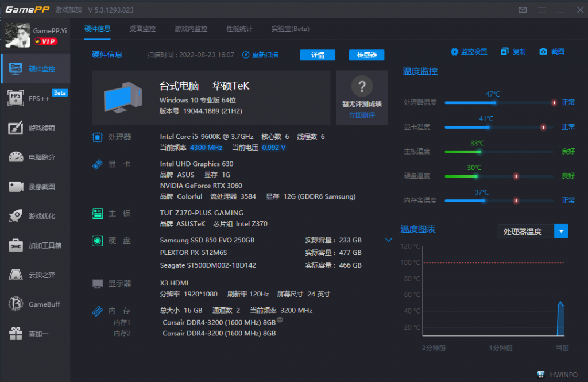Click the question mark benchmark icon
The image size is (588, 382).
click(x=362, y=86)
